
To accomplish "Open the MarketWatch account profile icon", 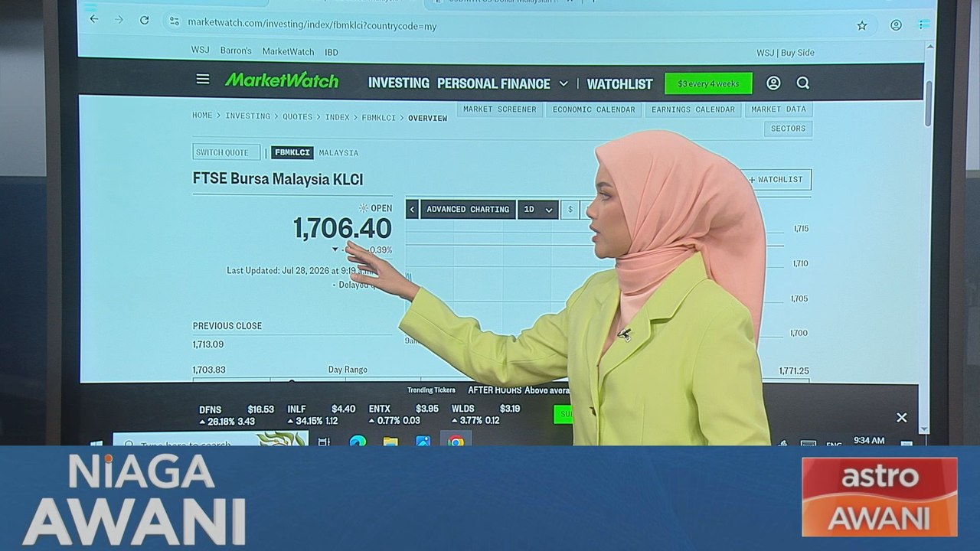I will (x=773, y=83).
